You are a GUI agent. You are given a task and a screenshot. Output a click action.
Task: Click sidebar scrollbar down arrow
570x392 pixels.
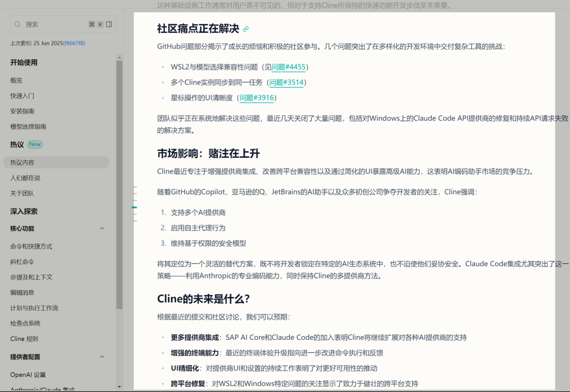[119, 387]
